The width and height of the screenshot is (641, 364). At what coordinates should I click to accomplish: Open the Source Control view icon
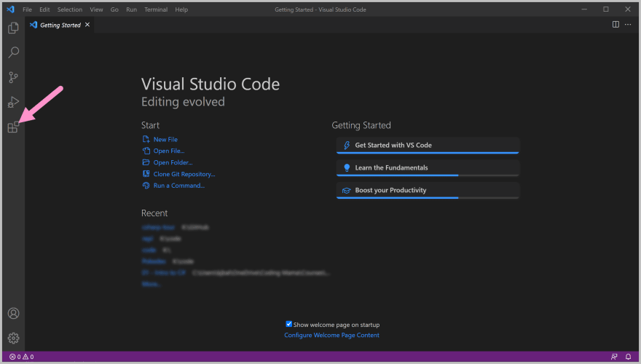coord(14,77)
